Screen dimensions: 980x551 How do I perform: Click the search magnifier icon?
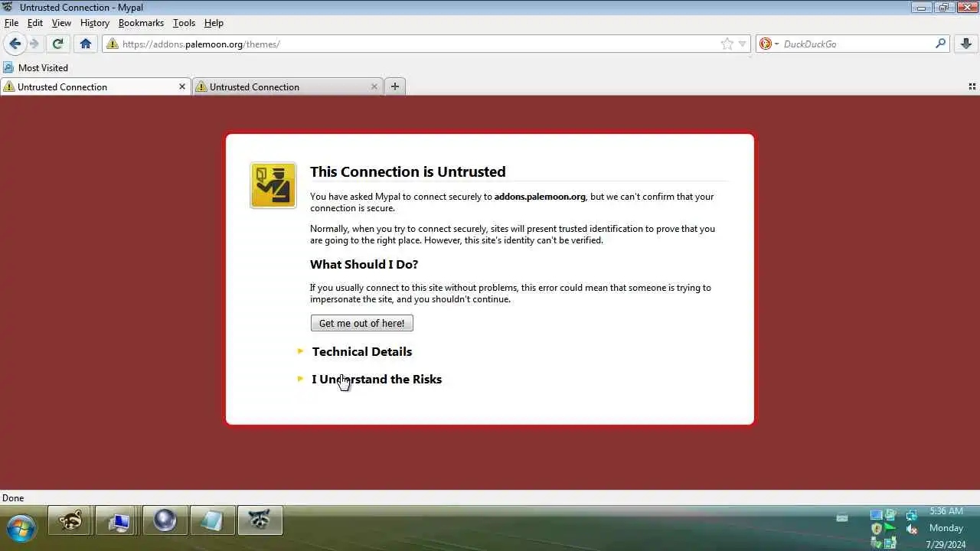coord(941,44)
